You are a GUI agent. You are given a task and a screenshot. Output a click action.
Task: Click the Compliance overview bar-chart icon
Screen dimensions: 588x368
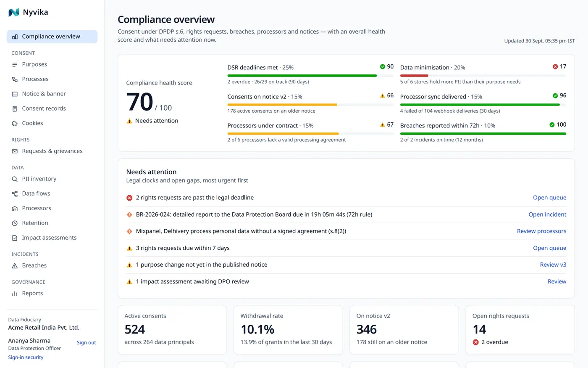(x=15, y=37)
